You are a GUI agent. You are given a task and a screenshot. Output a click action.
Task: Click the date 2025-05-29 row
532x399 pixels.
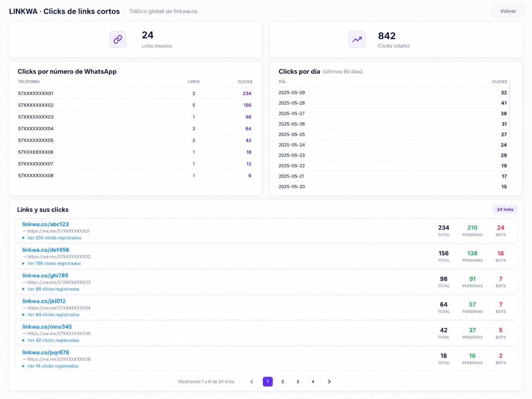392,93
